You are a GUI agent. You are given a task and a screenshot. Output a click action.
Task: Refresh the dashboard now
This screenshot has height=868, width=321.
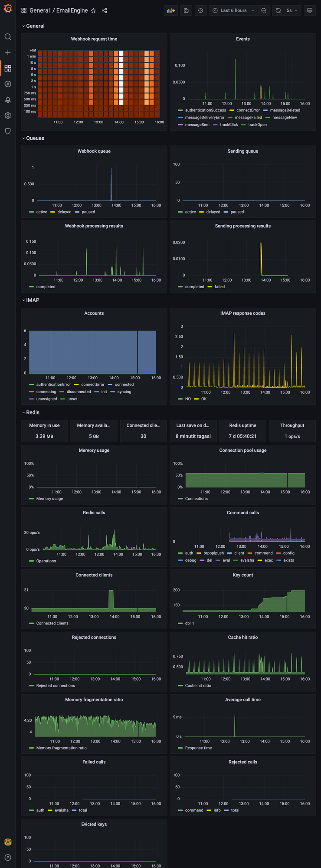pos(278,10)
